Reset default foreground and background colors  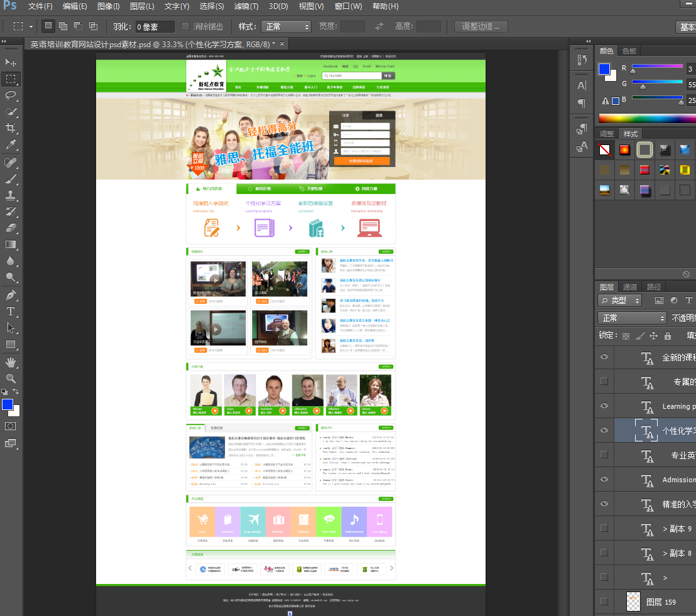(x=4, y=391)
